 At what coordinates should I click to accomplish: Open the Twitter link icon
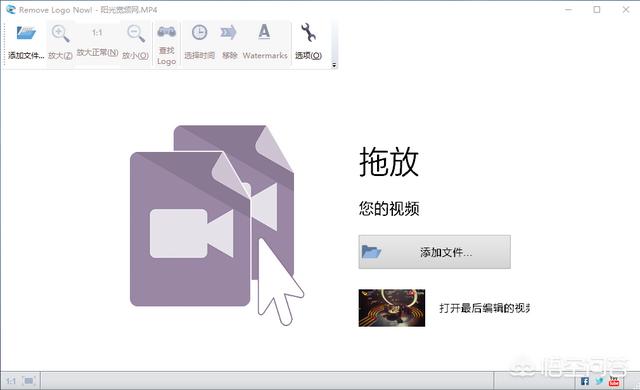599,381
